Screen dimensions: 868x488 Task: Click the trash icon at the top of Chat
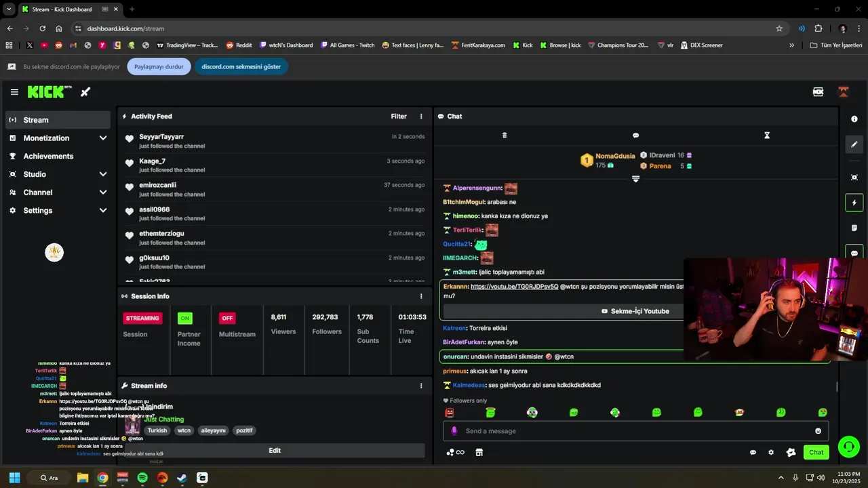505,136
